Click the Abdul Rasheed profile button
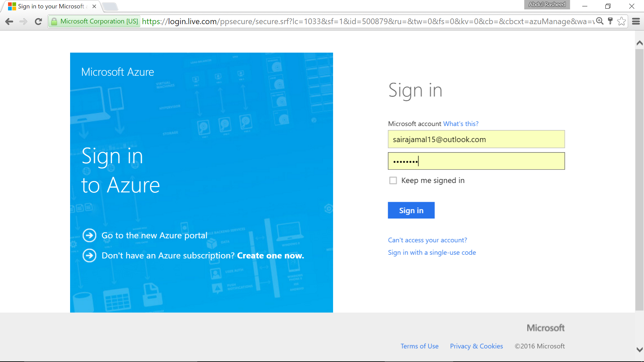 click(547, 4)
